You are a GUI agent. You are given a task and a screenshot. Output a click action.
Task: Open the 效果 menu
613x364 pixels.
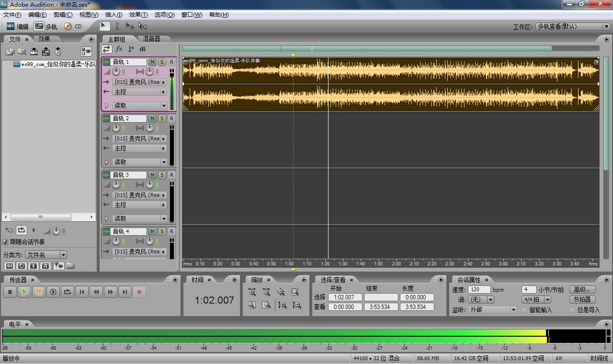[x=137, y=15]
